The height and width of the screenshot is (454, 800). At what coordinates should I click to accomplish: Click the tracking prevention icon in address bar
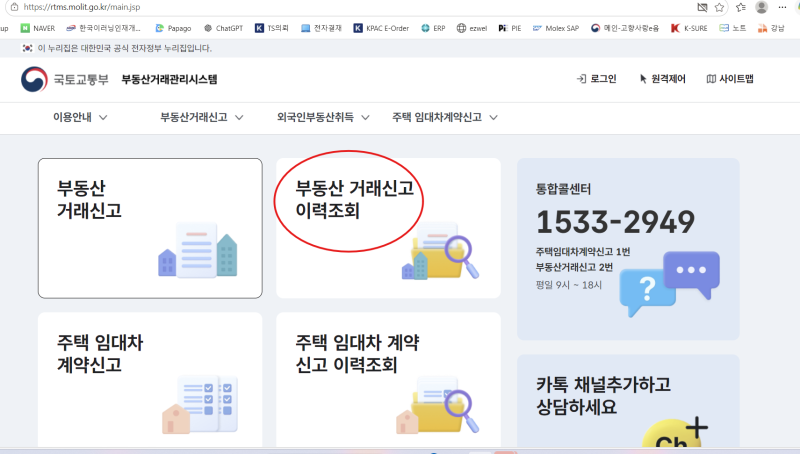703,7
